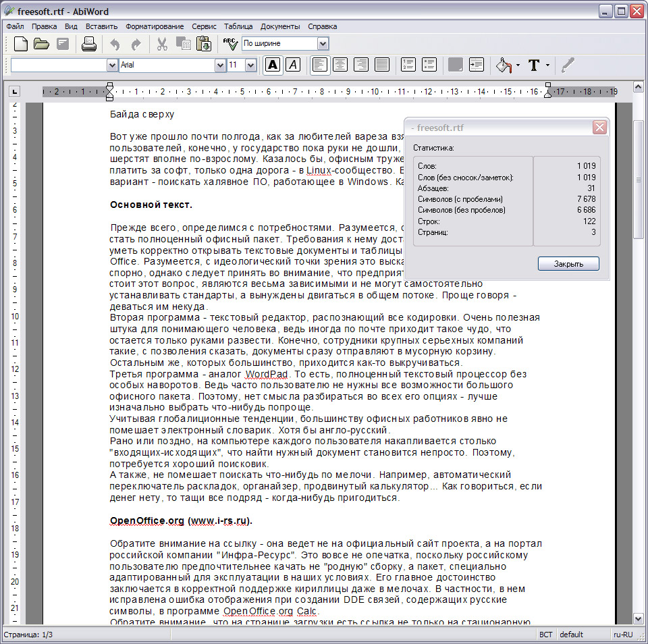Image resolution: width=648 pixels, height=644 pixels.
Task: Click the left indent marker on the ruler
Action: point(109,91)
